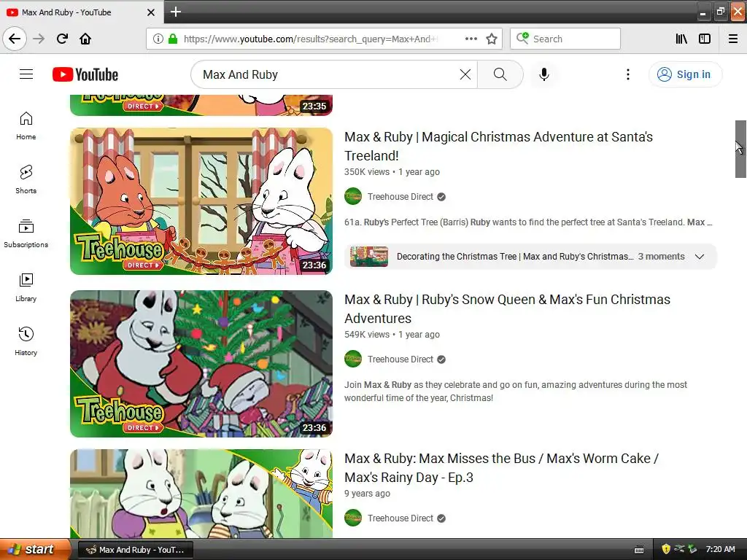Open Magical Christmas Adventure thumbnail
The height and width of the screenshot is (560, 747).
[x=201, y=201]
